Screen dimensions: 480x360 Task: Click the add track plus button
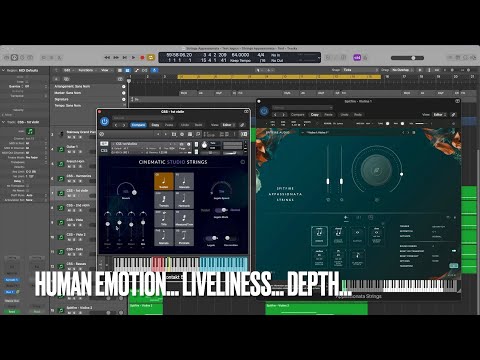pyautogui.click(x=56, y=79)
